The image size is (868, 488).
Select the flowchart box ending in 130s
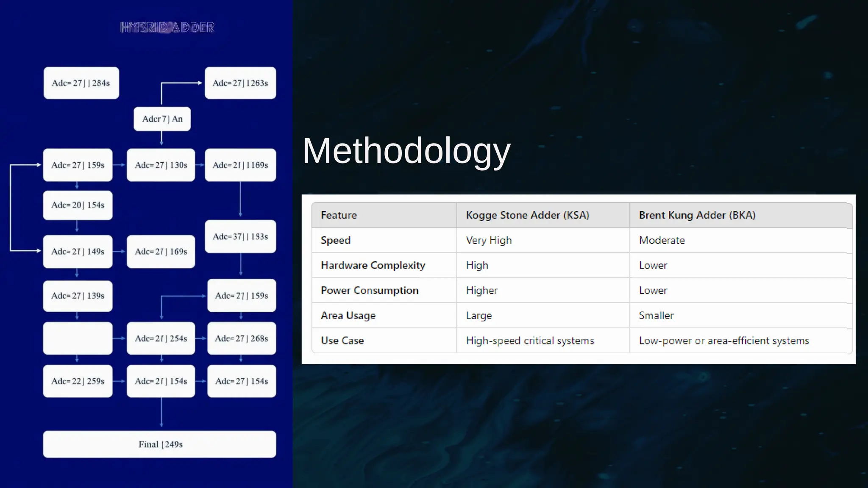[161, 165]
